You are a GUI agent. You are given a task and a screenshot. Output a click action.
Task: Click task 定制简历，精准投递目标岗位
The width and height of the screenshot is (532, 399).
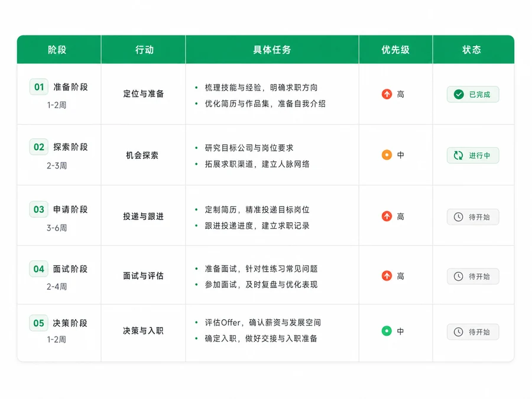coord(257,210)
